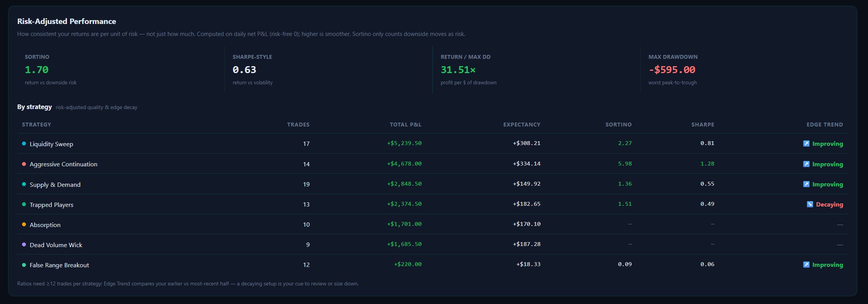Click the Sortino value 2.27
The height and width of the screenshot is (304, 868).
pos(625,143)
